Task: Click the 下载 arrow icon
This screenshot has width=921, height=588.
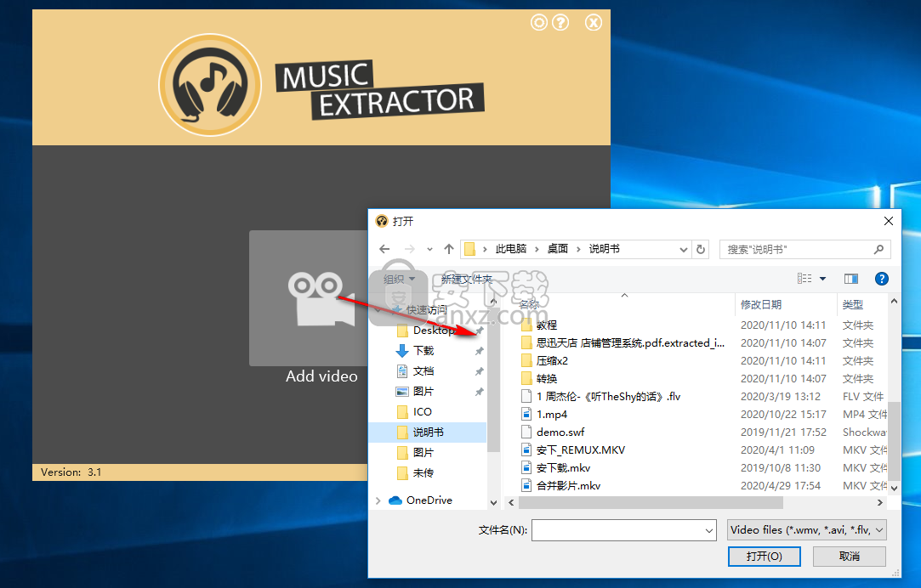Action: coord(402,351)
